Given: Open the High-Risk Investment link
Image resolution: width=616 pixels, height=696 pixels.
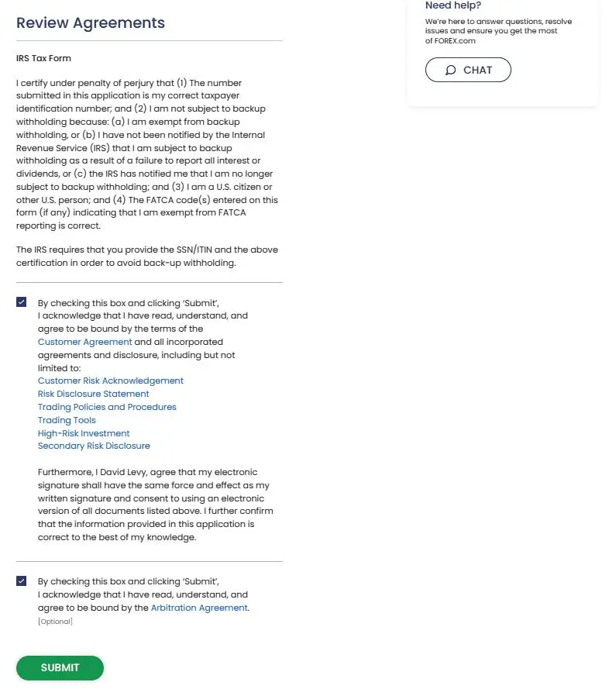Looking at the screenshot, I should pyautogui.click(x=84, y=433).
